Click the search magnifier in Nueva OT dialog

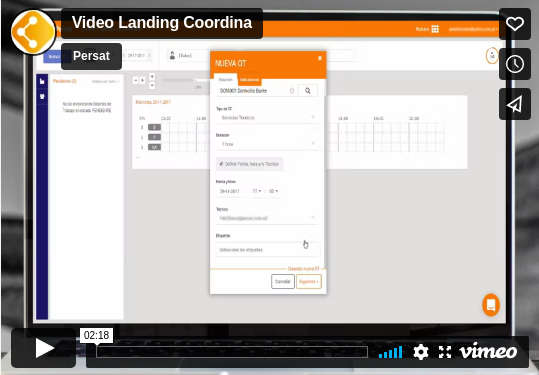[x=308, y=91]
